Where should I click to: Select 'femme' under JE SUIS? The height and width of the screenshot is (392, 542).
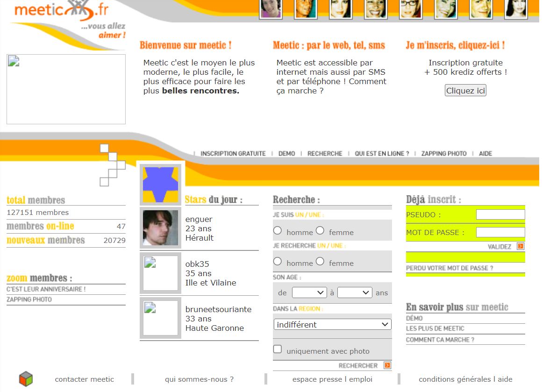[x=320, y=230]
